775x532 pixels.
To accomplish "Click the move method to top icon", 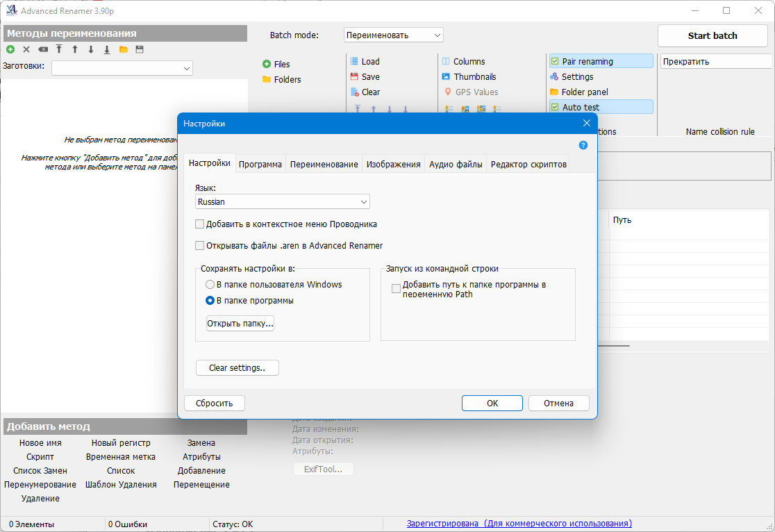I will (59, 49).
